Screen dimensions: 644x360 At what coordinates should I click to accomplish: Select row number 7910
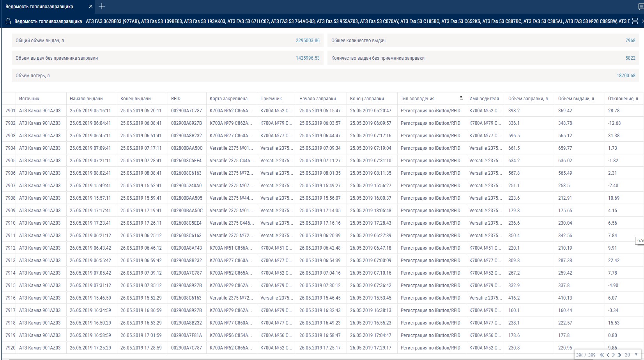tap(10, 223)
